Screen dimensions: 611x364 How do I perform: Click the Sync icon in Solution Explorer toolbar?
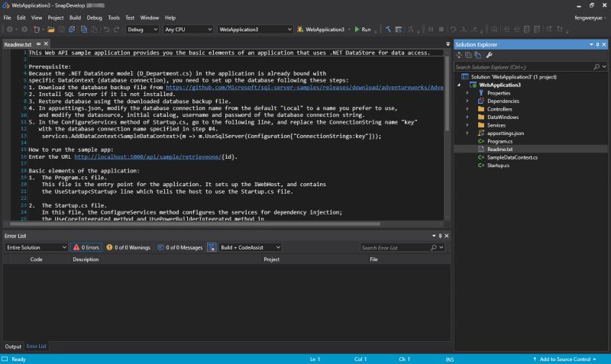(x=460, y=55)
